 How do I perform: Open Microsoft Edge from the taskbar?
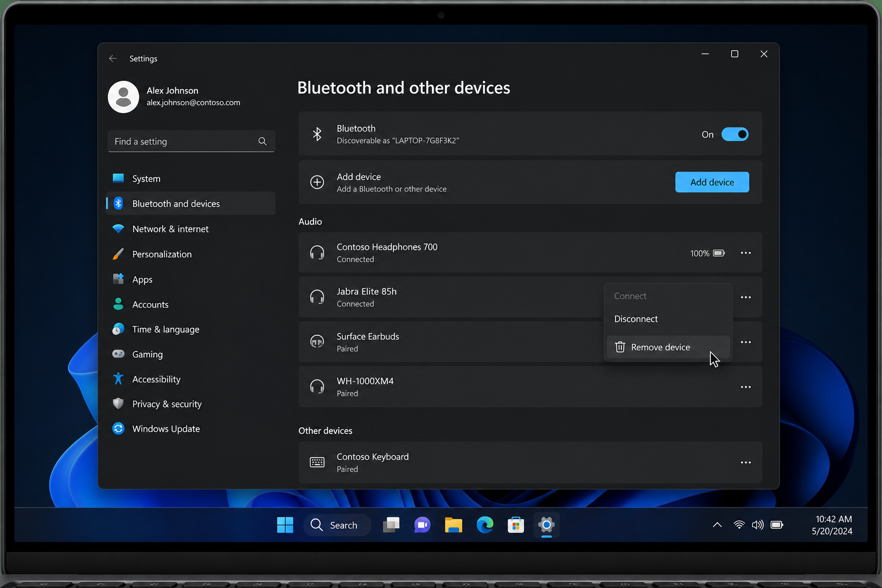pos(485,525)
